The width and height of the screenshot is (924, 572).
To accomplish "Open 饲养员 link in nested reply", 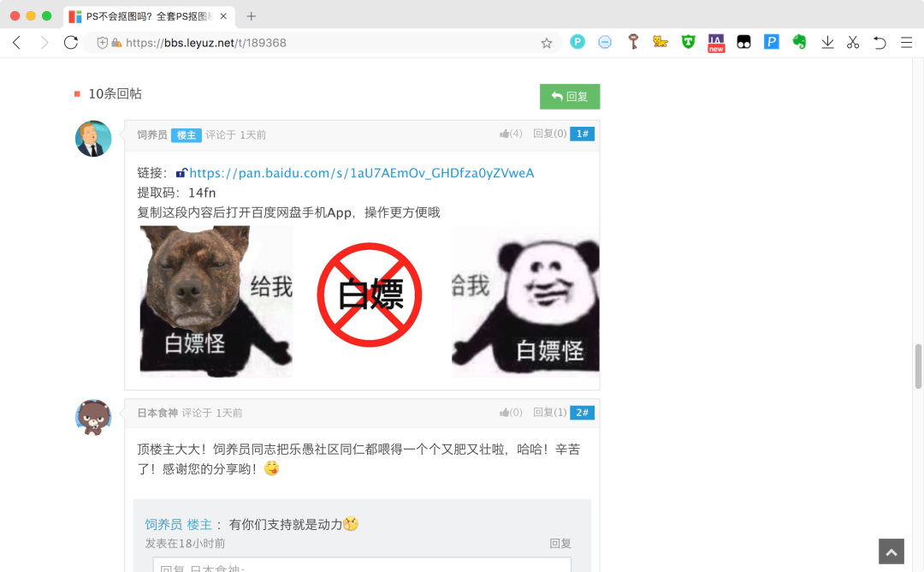I will (163, 524).
